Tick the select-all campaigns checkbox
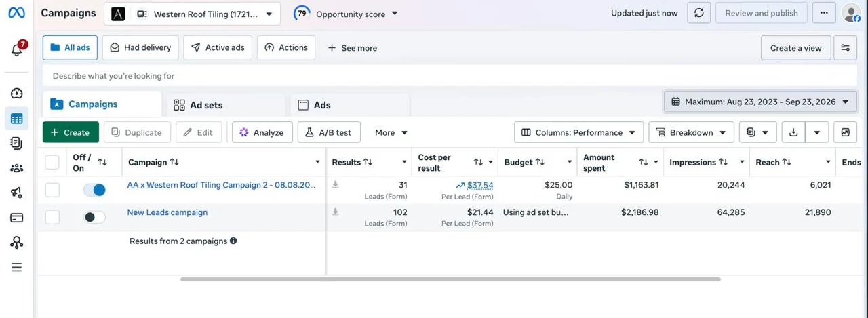 (52, 162)
